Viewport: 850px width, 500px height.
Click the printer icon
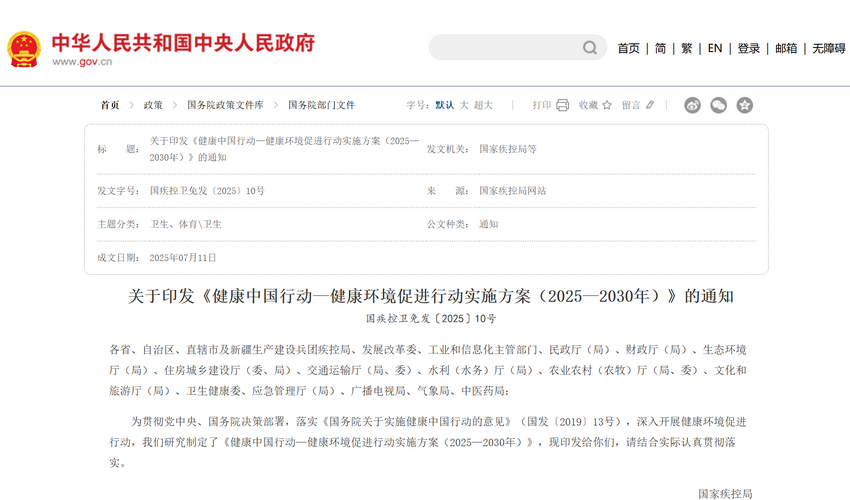pos(563,105)
